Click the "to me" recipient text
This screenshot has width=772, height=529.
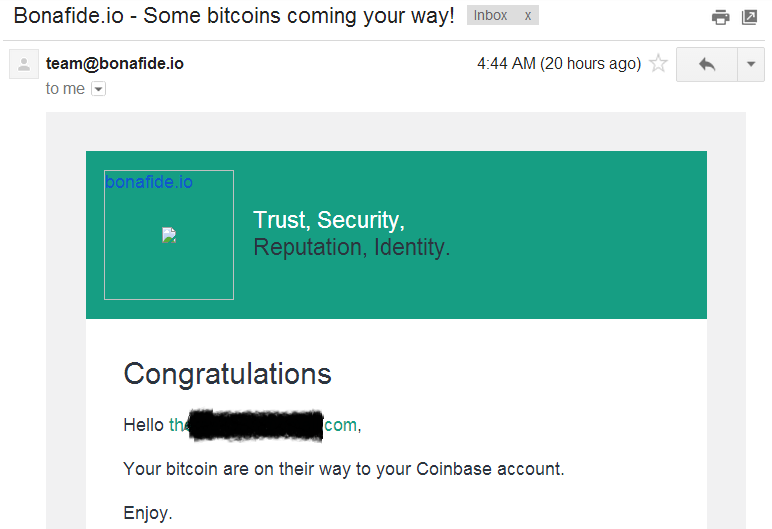[65, 89]
